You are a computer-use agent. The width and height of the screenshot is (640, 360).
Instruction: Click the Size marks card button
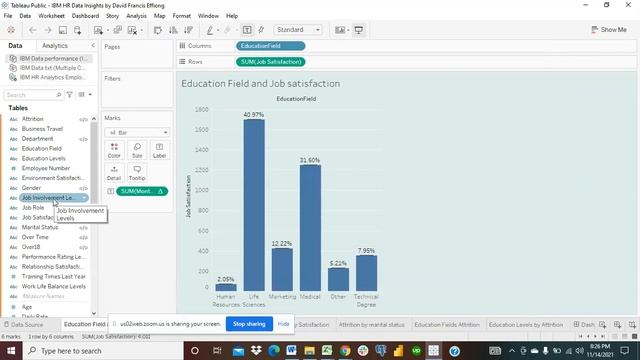137,151
